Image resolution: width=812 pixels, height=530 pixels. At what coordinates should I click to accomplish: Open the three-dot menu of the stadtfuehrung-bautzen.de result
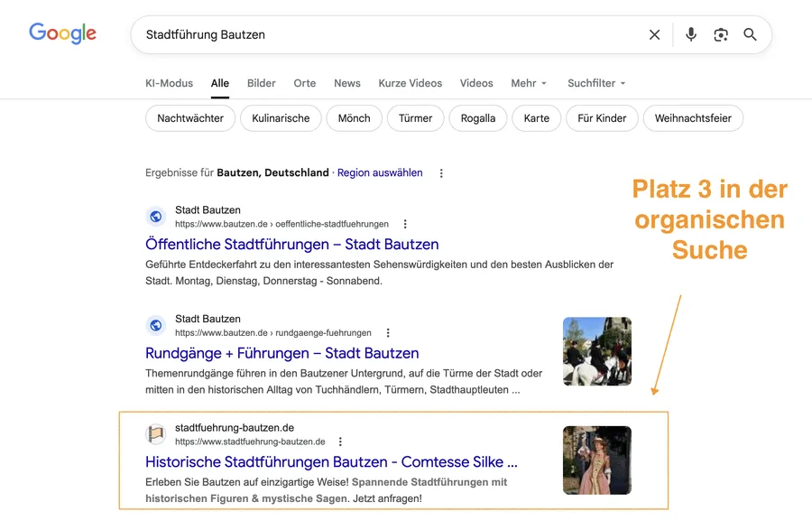pyautogui.click(x=340, y=442)
